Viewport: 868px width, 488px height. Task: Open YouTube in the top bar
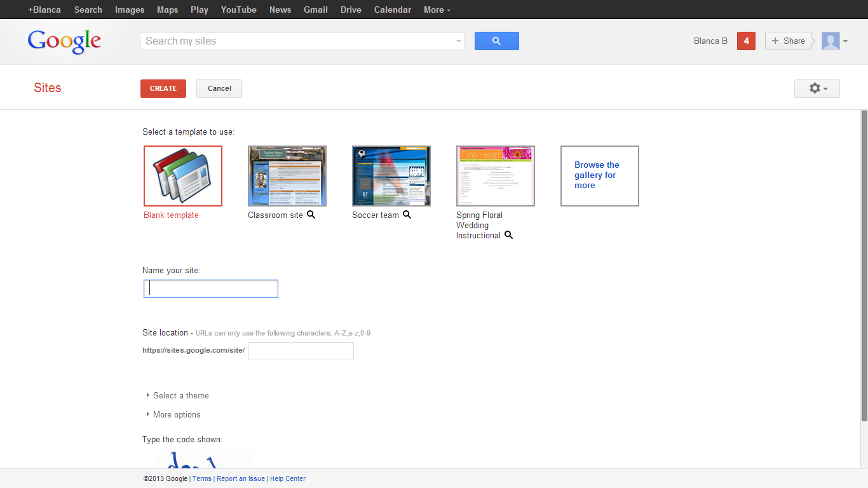point(239,10)
